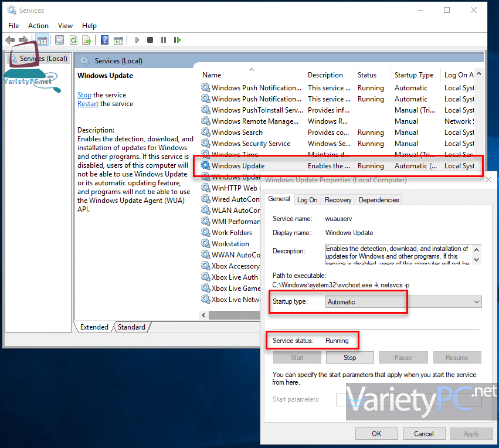Click the gear icon beside WLAN AutoConfig
This screenshot has width=499, height=448.
coord(206,210)
